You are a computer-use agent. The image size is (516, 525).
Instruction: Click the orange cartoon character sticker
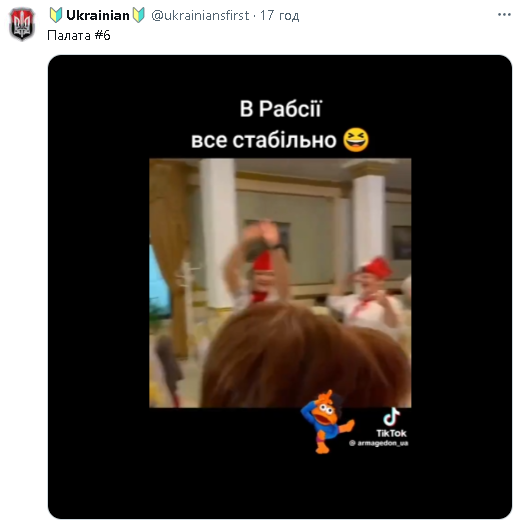327,422
